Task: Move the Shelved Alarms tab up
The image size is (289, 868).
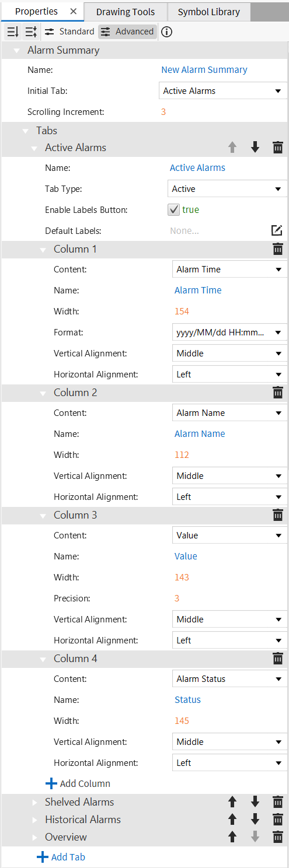Action: point(232,802)
